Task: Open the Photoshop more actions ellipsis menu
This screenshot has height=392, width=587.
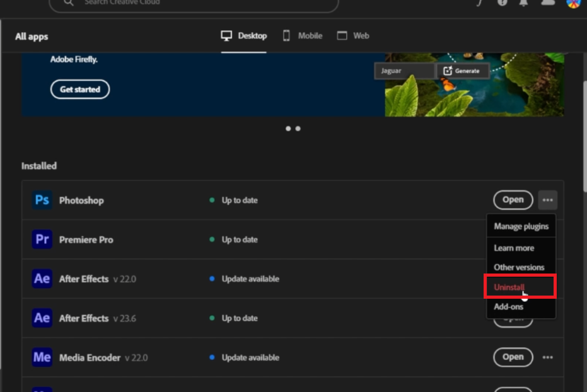Action: [547, 200]
